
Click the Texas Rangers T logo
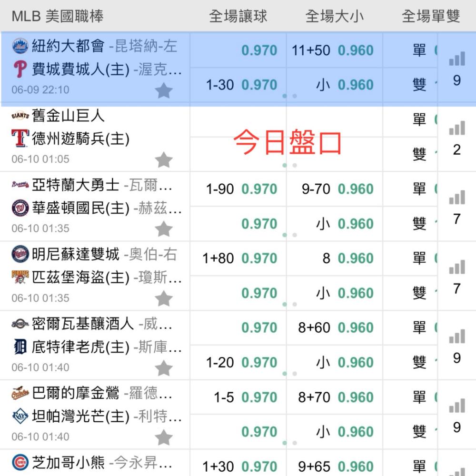tap(20, 139)
